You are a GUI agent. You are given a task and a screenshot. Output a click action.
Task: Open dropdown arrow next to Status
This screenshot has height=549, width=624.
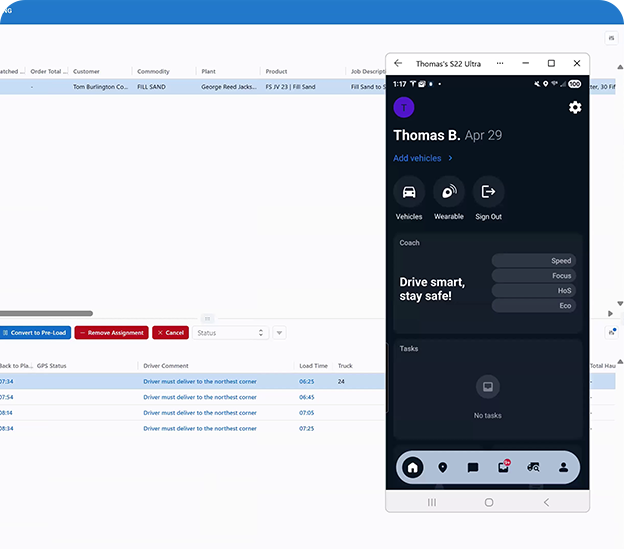point(279,333)
